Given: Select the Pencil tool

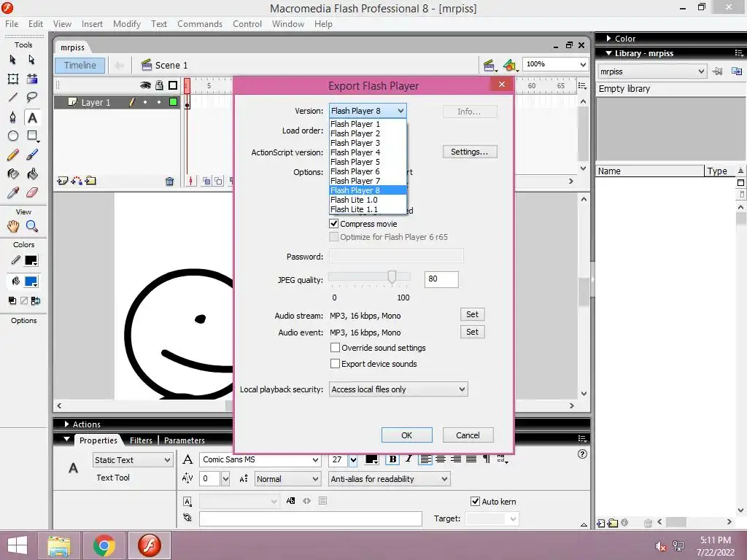Looking at the screenshot, I should tap(13, 155).
